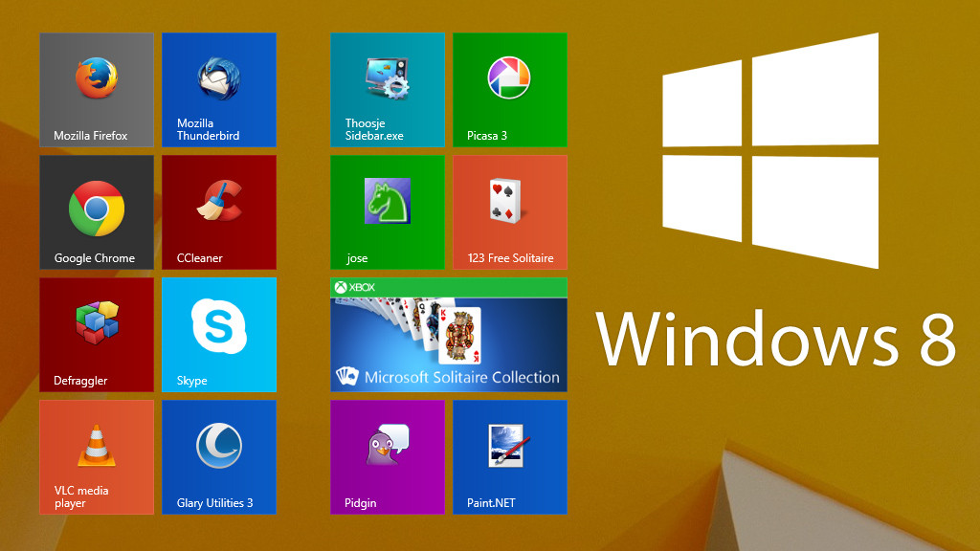Viewport: 980px width, 551px height.
Task: Open the jose chess tile
Action: [x=388, y=212]
